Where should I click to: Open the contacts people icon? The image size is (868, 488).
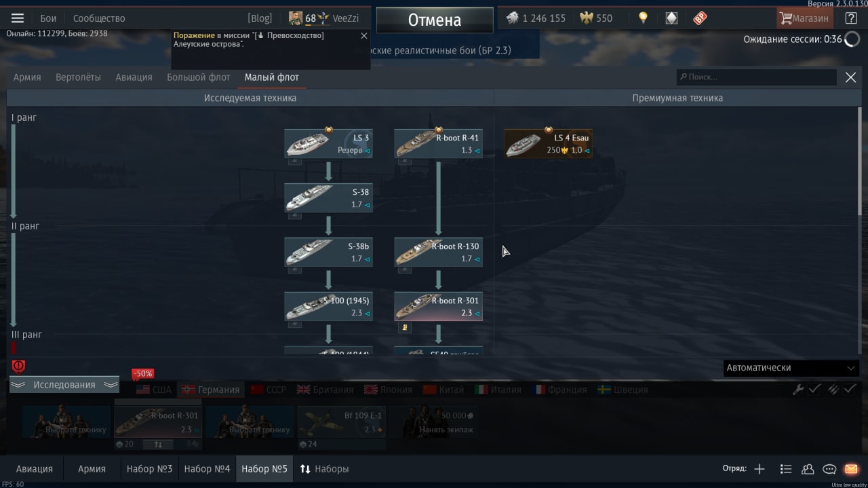808,469
